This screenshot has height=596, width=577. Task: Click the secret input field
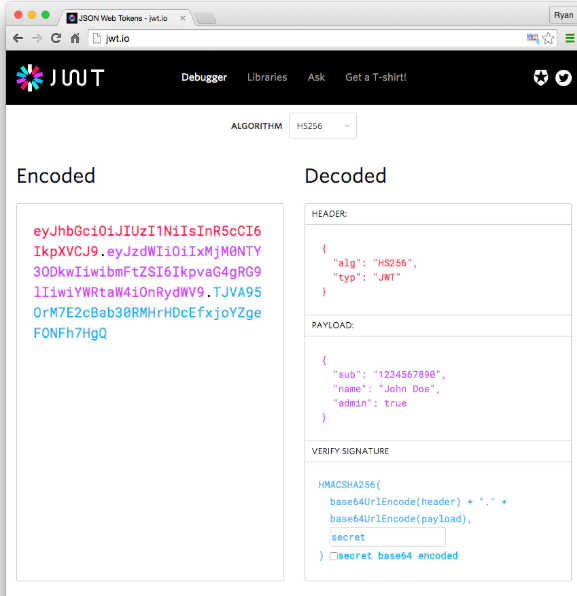[x=387, y=537]
